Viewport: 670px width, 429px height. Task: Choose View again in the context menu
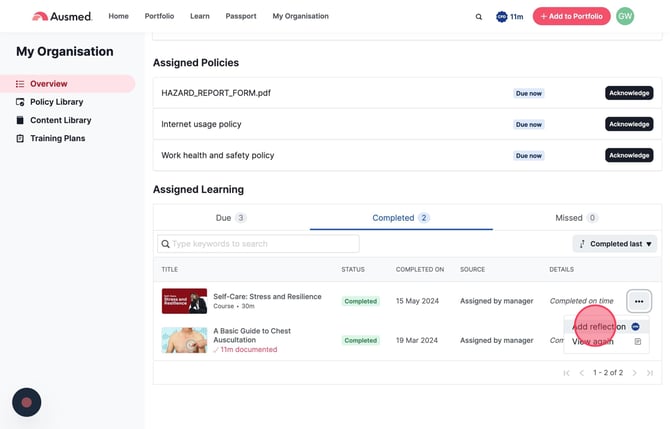(594, 341)
